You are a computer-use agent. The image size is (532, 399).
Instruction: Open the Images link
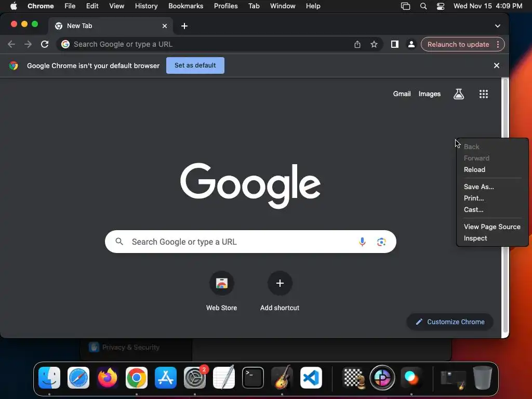point(430,94)
